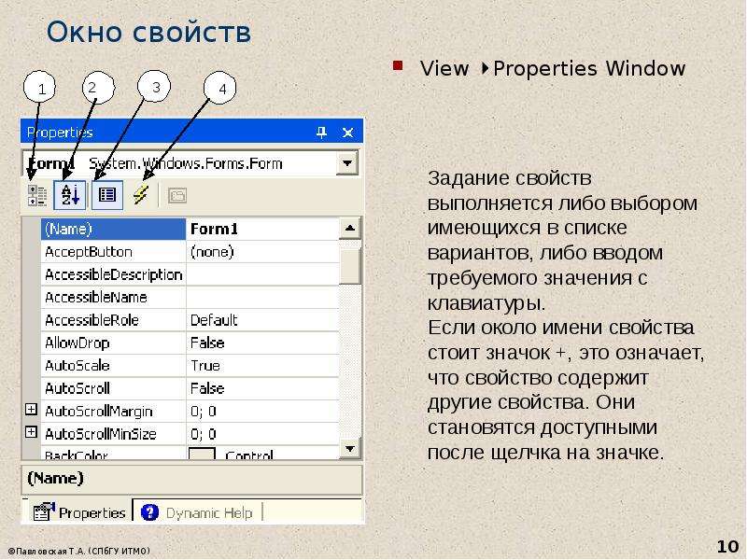Click the Properties tab icon
The image size is (747, 560).
coord(44,511)
